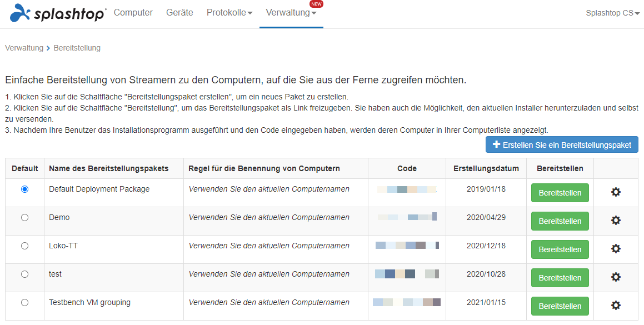Click the blurred code for Testbench VM grouping
The height and width of the screenshot is (325, 644).
tap(407, 302)
